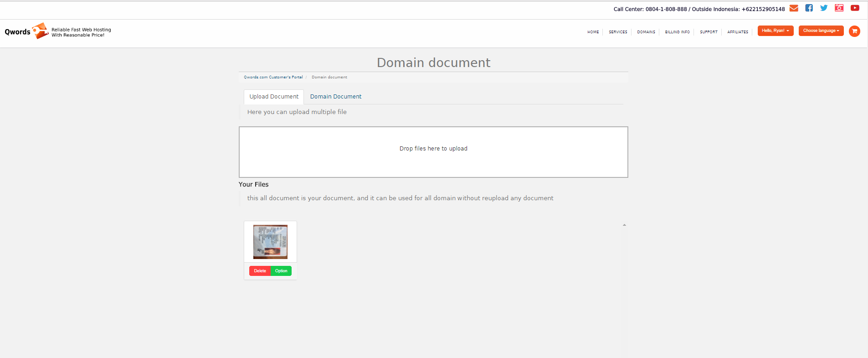Open the Twitter bird icon
Screen dimensions: 868x358
pyautogui.click(x=824, y=8)
